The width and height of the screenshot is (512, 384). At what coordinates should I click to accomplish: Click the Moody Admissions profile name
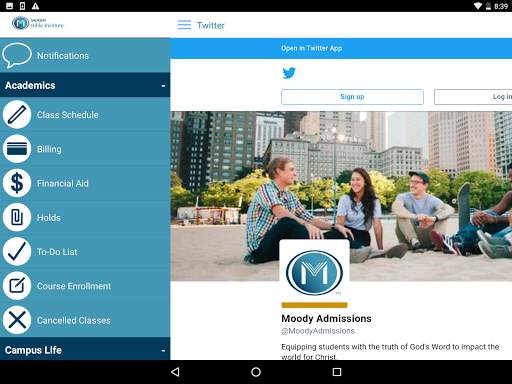(x=326, y=318)
